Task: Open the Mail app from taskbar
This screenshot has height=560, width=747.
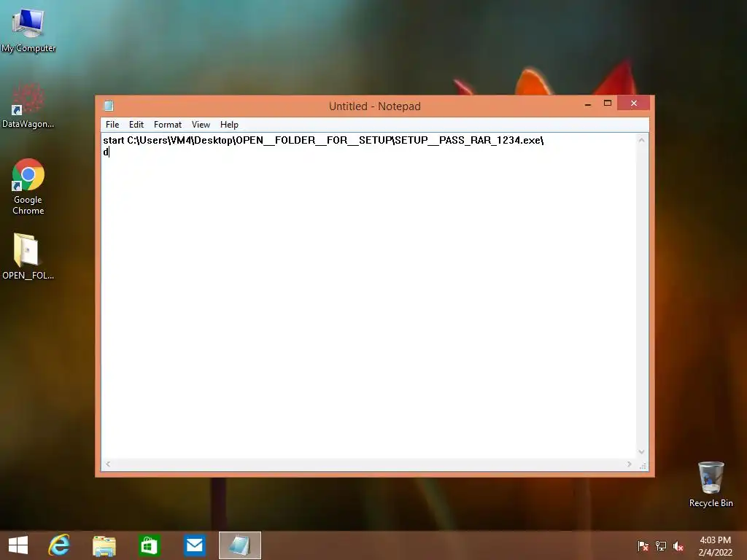Action: pyautogui.click(x=194, y=545)
